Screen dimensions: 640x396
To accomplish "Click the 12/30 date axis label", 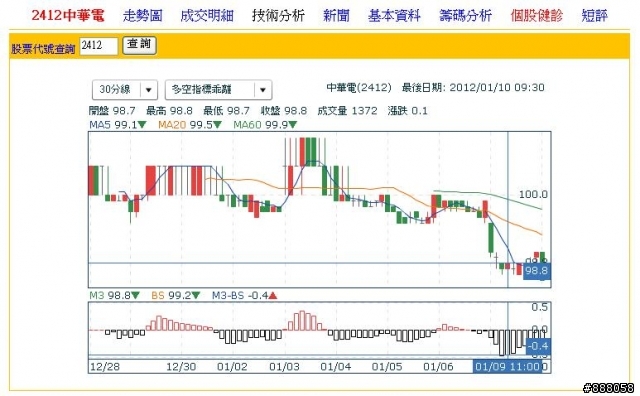I will coord(181,367).
